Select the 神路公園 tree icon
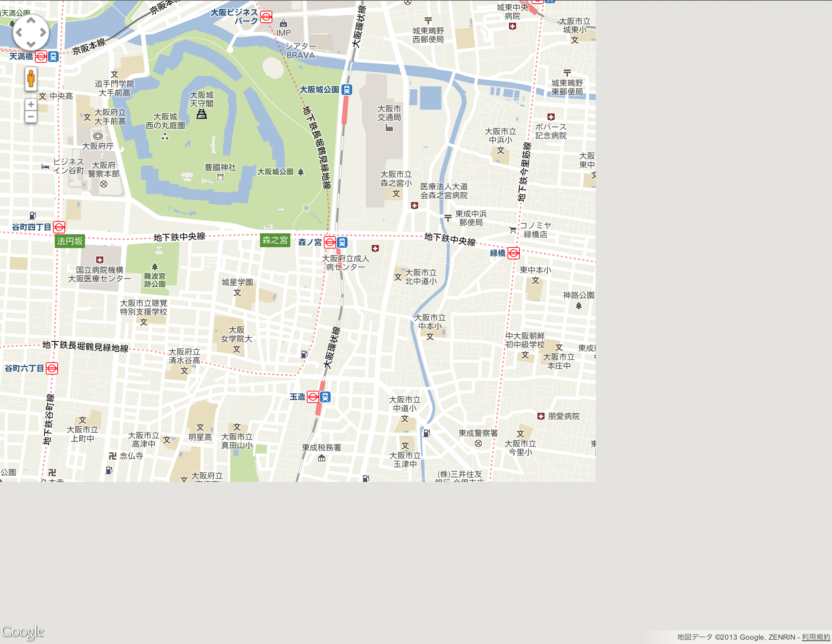The width and height of the screenshot is (832, 644). click(579, 305)
